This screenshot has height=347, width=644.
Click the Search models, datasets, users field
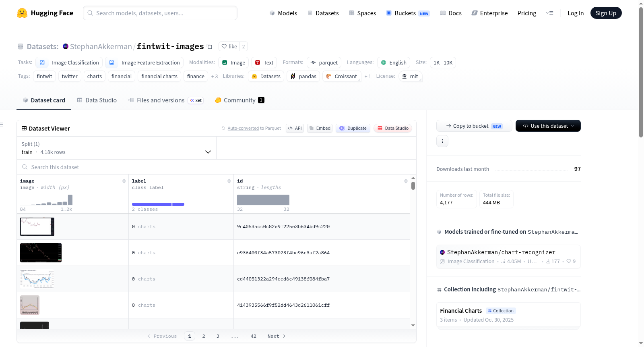(160, 13)
